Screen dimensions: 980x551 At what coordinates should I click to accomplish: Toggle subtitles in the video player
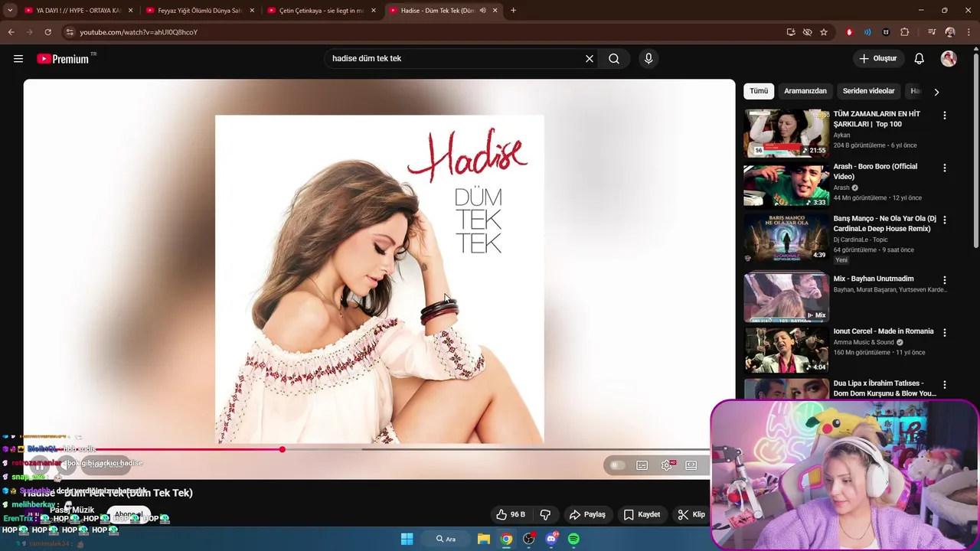(642, 465)
